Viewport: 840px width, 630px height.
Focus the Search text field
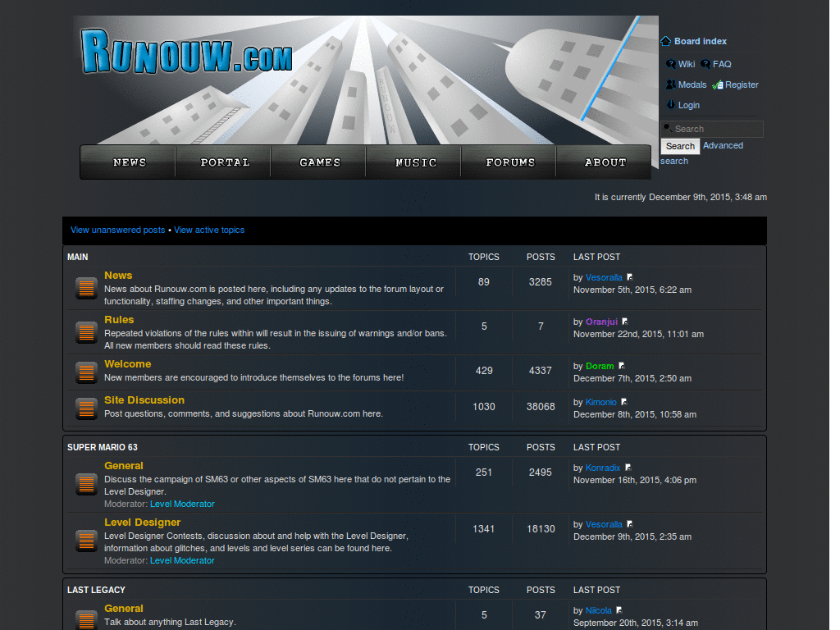pyautogui.click(x=716, y=129)
